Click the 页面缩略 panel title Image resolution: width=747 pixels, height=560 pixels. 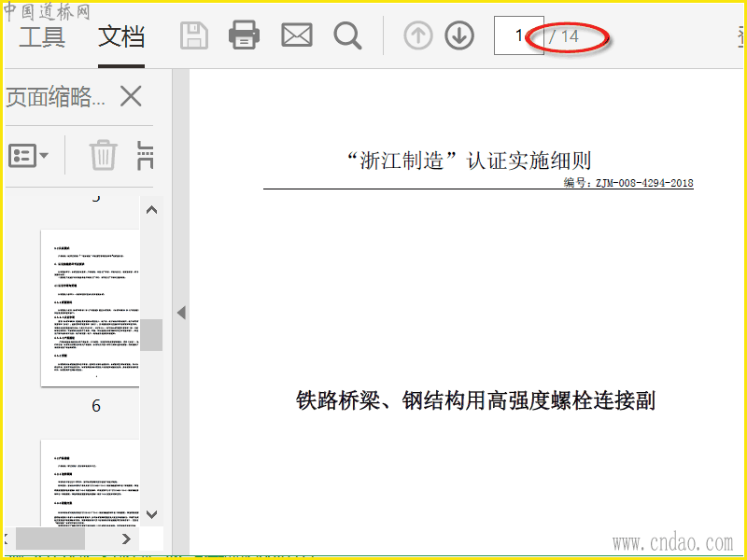coord(56,97)
